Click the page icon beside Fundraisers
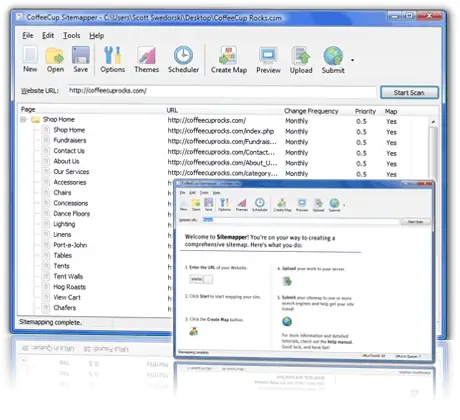This screenshot has width=460, height=420. click(x=46, y=140)
